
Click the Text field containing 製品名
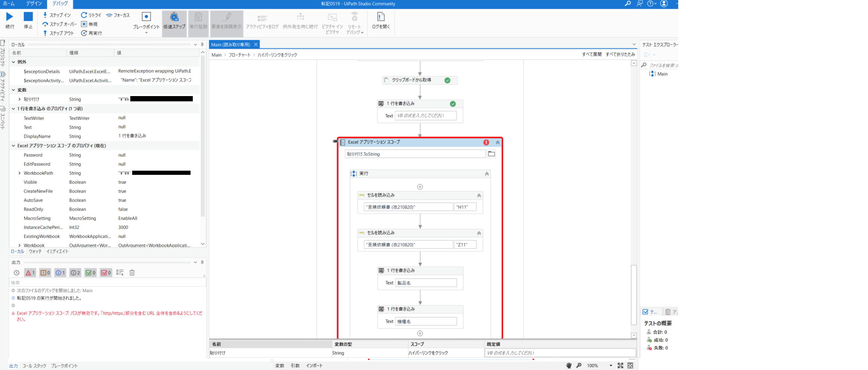pyautogui.click(x=426, y=283)
